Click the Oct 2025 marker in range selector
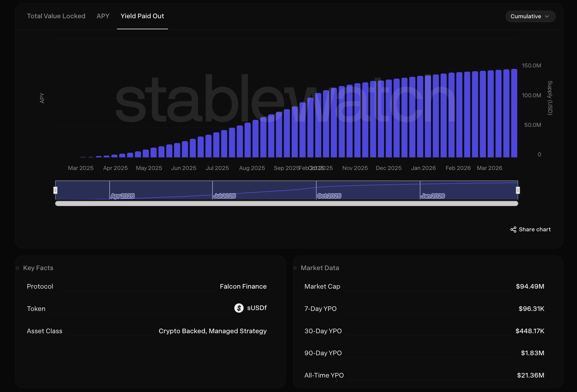This screenshot has height=392, width=577. [x=329, y=196]
